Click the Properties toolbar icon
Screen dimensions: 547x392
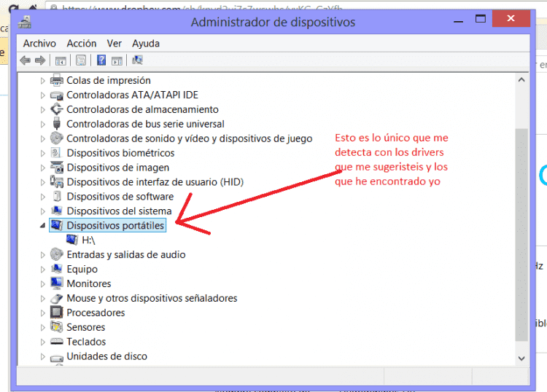tap(81, 60)
